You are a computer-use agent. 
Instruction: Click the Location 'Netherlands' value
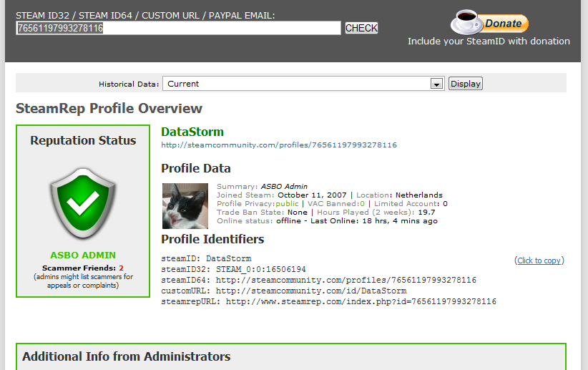coord(419,195)
